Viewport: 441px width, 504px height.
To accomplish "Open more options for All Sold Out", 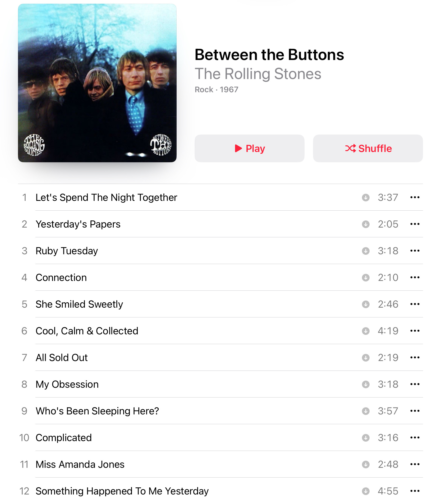I will tap(415, 358).
